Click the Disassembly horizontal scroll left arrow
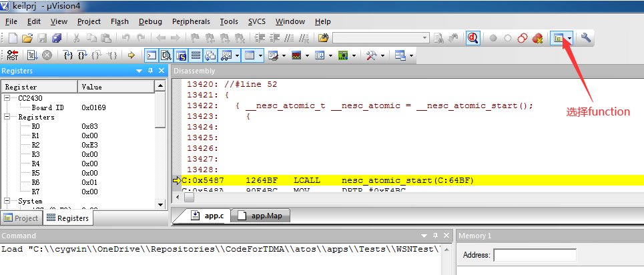This screenshot has height=275, width=644. click(177, 198)
